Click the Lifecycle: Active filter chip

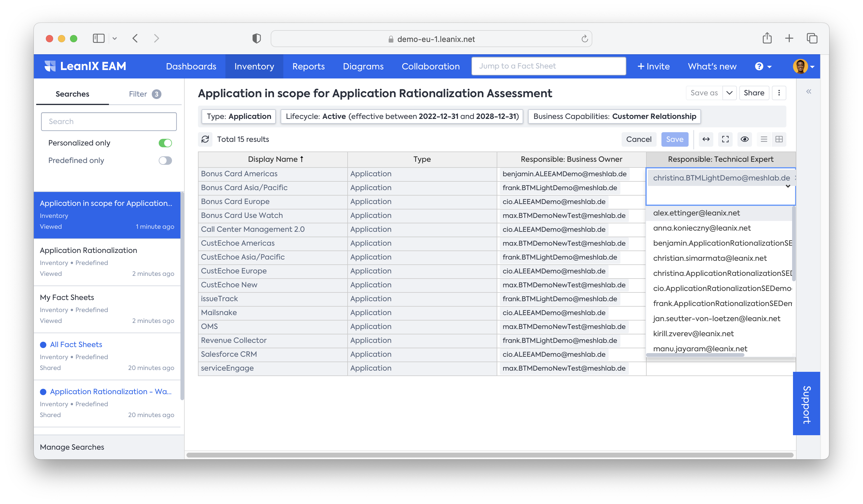click(402, 116)
